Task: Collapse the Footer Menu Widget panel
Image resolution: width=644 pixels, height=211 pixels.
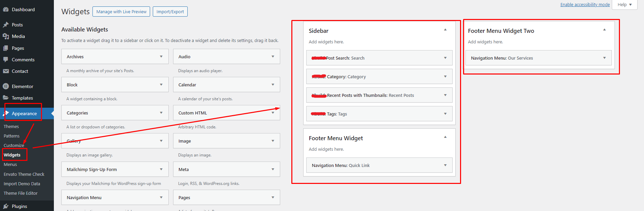Action: (445, 137)
